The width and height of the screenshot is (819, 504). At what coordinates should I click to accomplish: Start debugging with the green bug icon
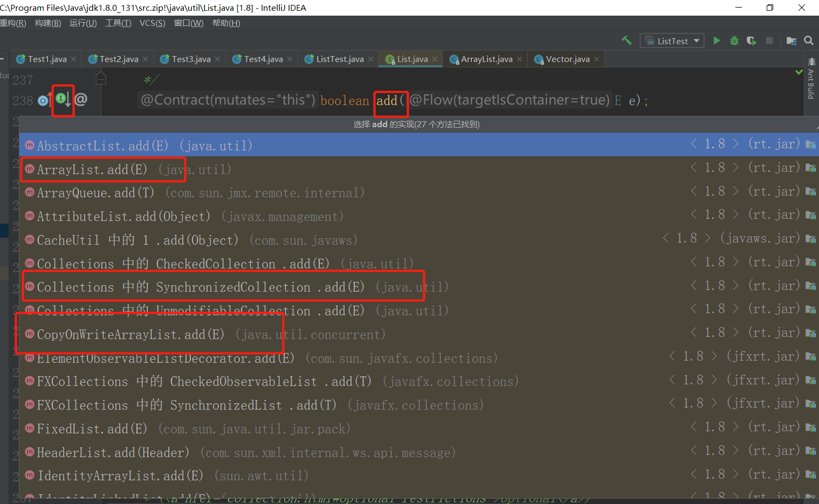point(734,40)
